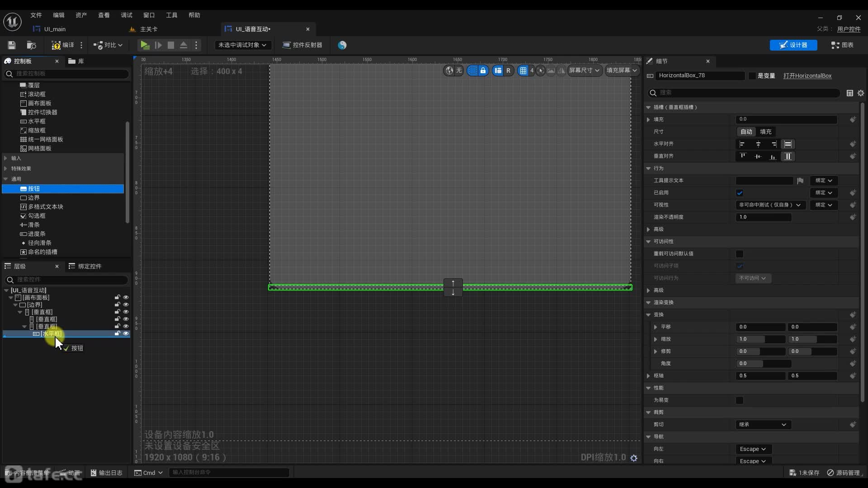Toggle lock of 边界 hierarchy row
868x488 pixels.
click(117, 305)
